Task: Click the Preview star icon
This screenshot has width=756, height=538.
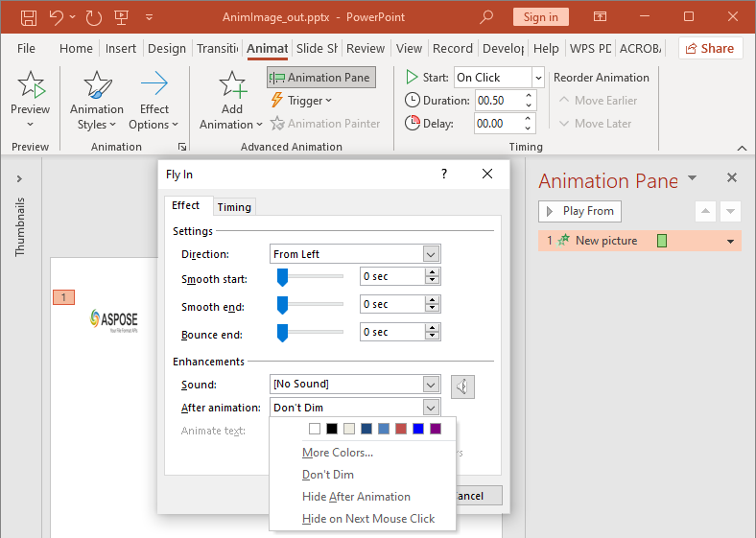Action: tap(30, 87)
